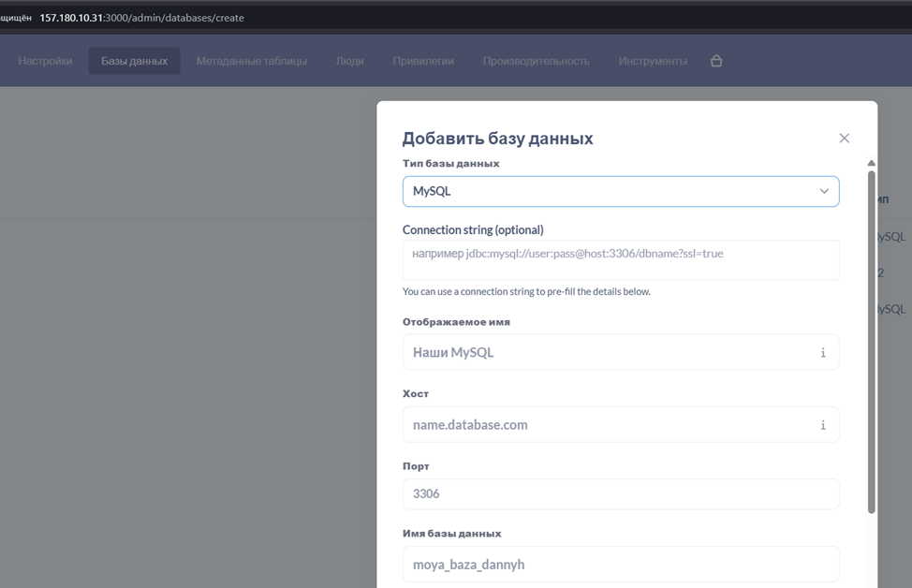Close the Add database dialog
The image size is (912, 588).
coord(844,138)
